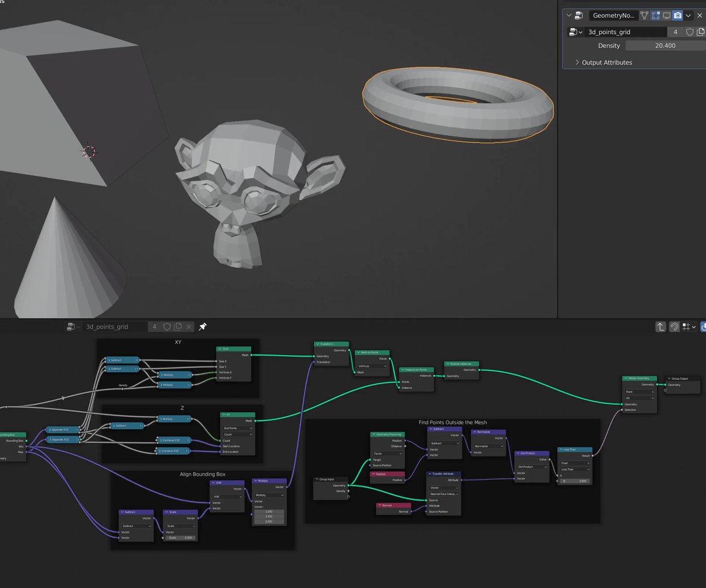Select the Realize Instances node header
This screenshot has height=588, width=706.
coord(462,364)
